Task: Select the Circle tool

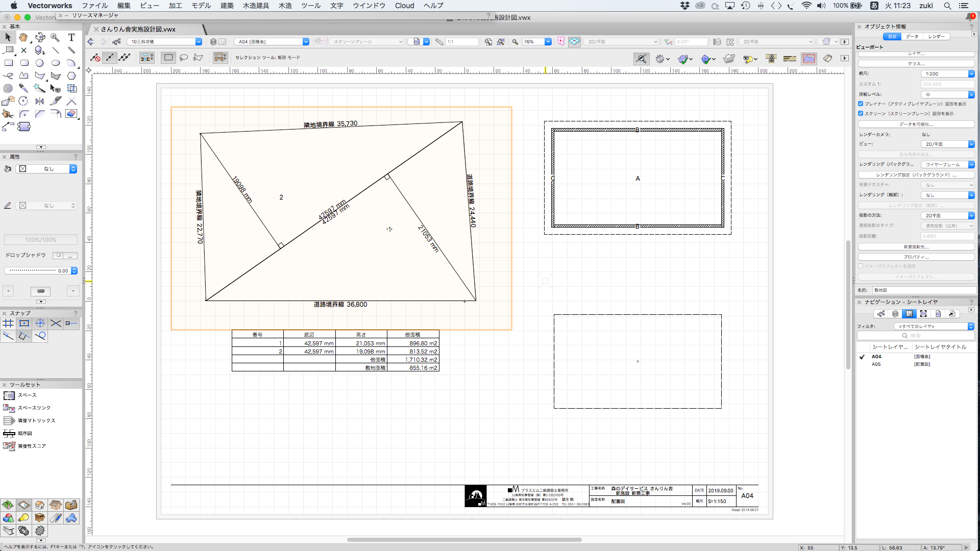Action: click(40, 63)
